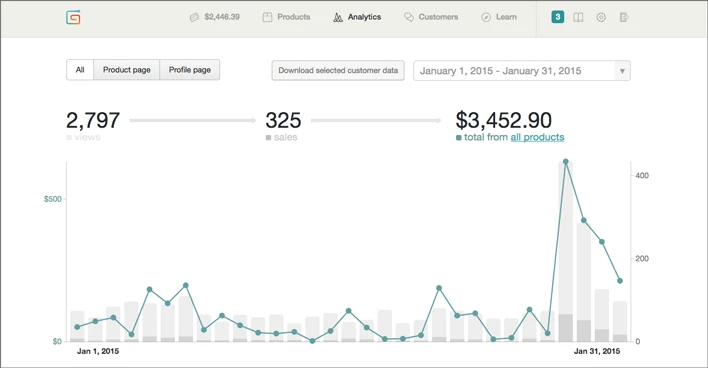Click the 2,797 views figure

[93, 121]
